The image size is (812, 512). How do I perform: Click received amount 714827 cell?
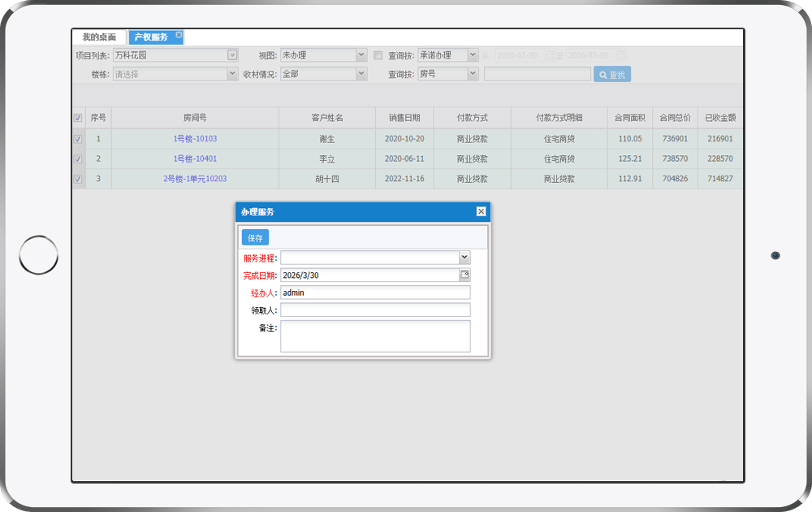click(720, 179)
